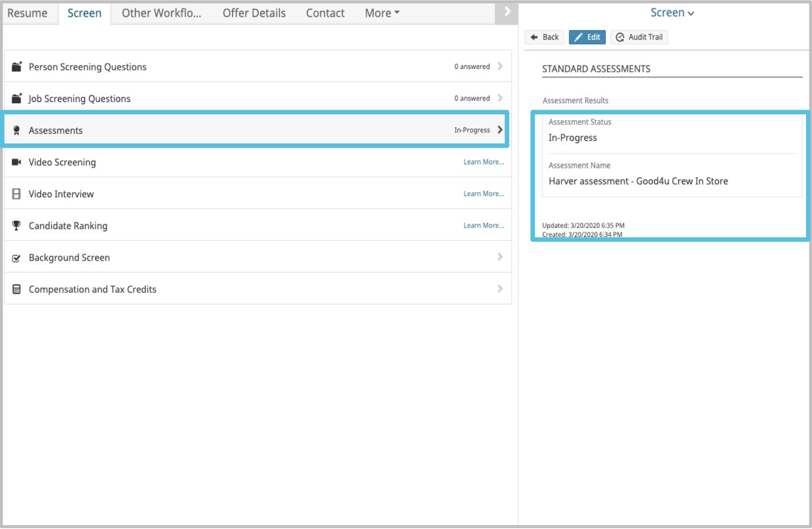Open Learn More for Video Screening
812x529 pixels.
483,162
